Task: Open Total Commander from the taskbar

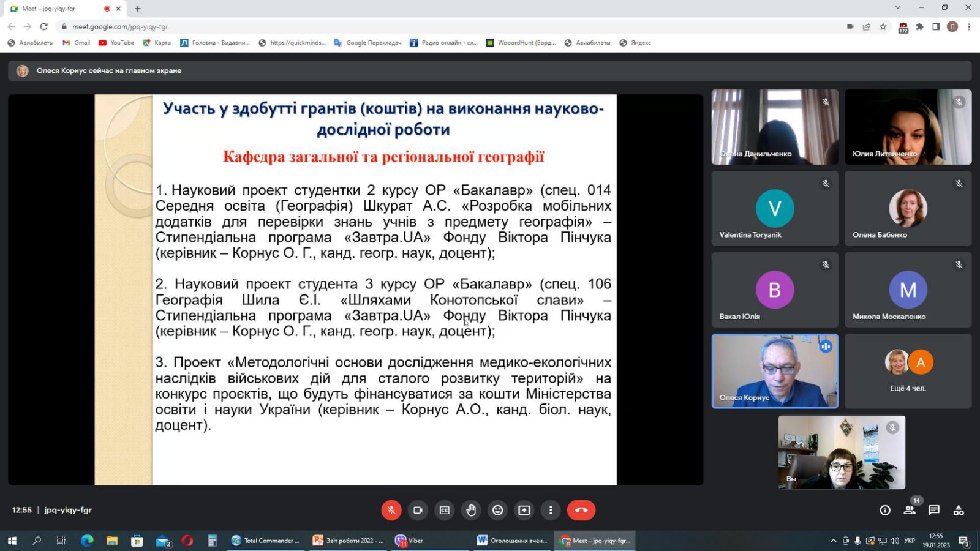Action: pos(266,541)
